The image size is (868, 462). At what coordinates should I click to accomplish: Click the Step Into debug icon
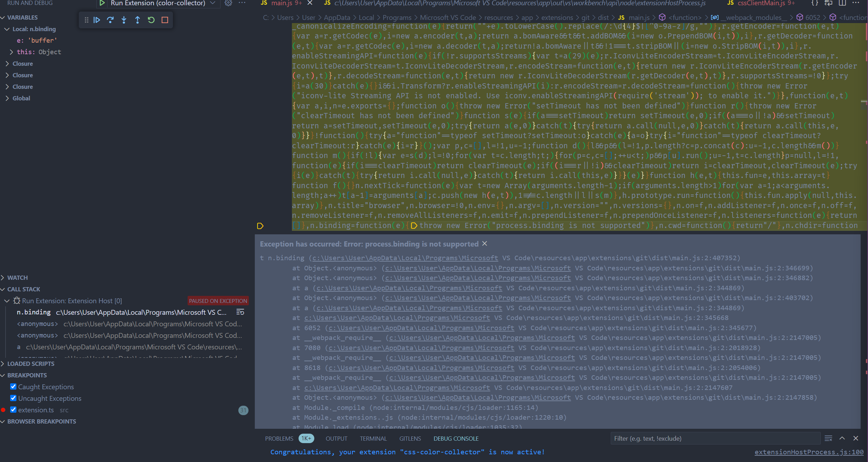tap(124, 20)
